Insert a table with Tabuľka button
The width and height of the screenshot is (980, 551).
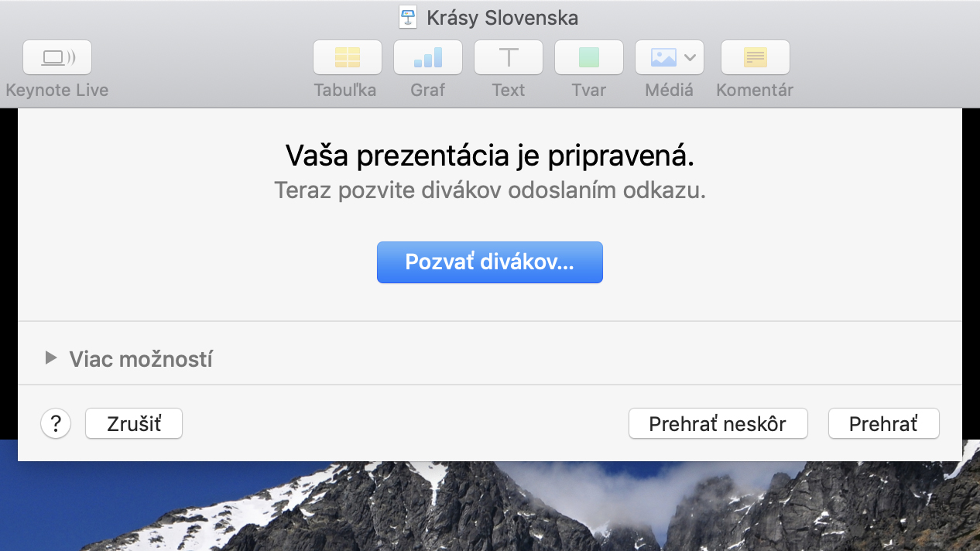coord(348,57)
